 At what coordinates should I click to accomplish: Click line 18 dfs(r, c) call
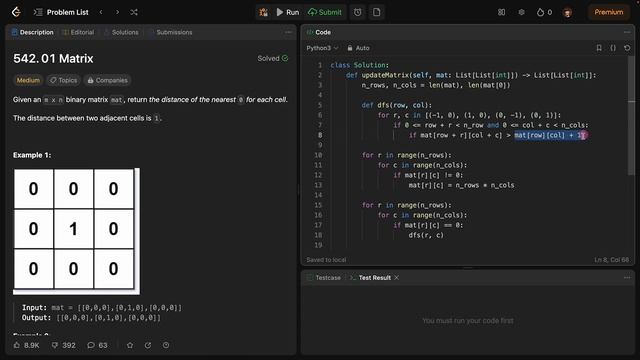(426, 235)
